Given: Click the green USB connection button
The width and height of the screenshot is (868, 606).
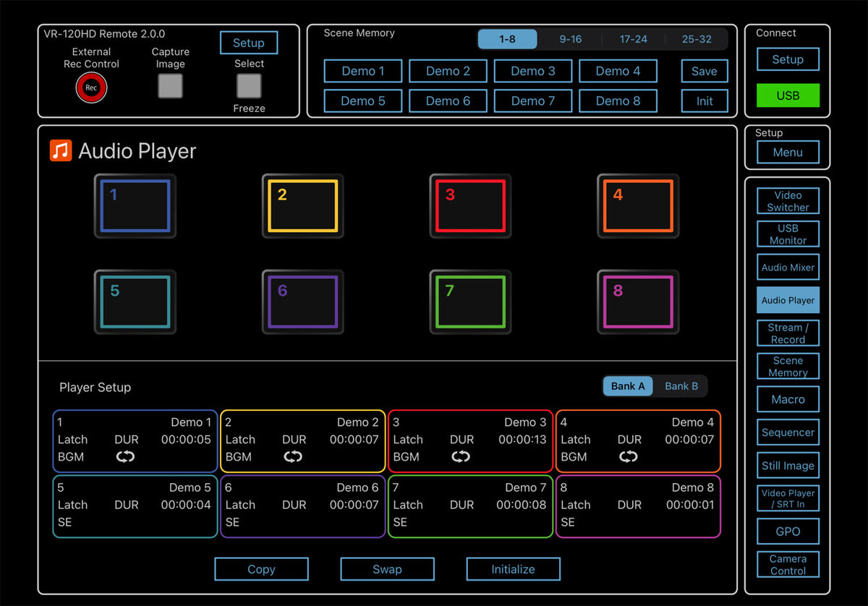Looking at the screenshot, I should 788,95.
